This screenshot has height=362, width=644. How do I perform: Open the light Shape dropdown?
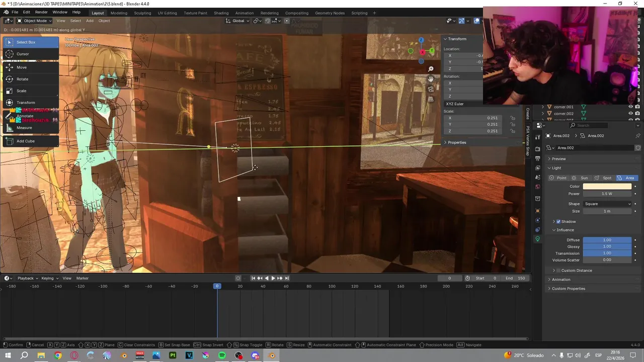[x=607, y=204]
